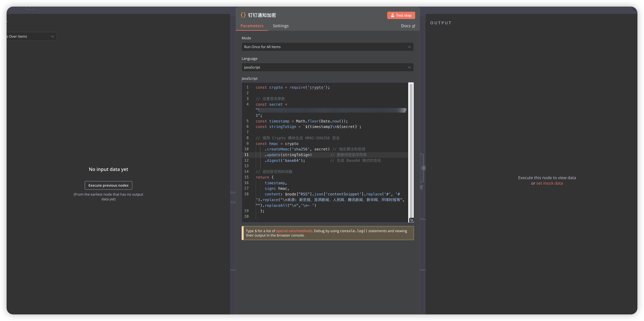
Task: Open the Mode dropdown Run Once for All Items
Action: click(x=327, y=47)
